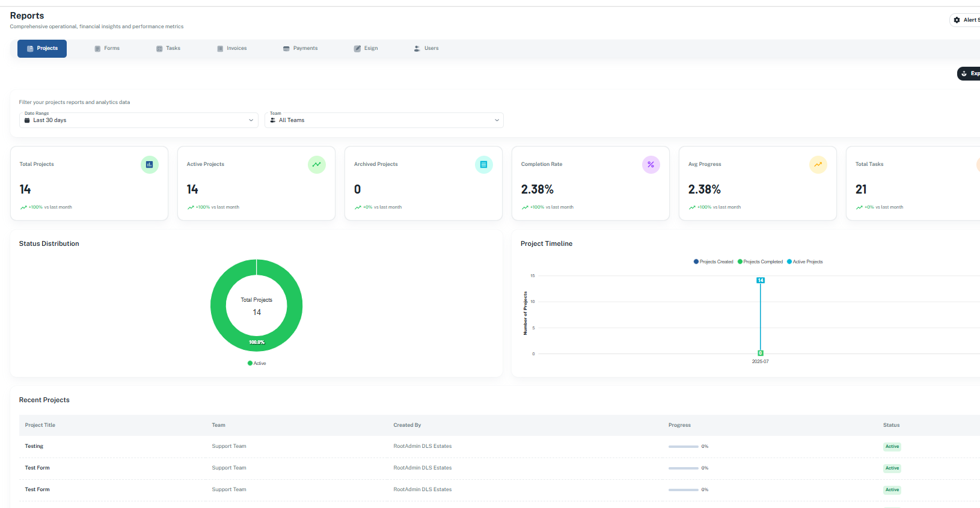This screenshot has width=980, height=508.
Task: Toggle Projects Completed legend item
Action: pyautogui.click(x=761, y=262)
